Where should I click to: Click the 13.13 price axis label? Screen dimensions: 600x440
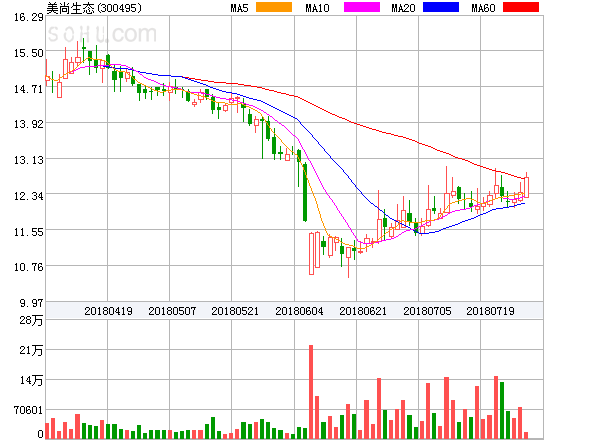point(29,160)
